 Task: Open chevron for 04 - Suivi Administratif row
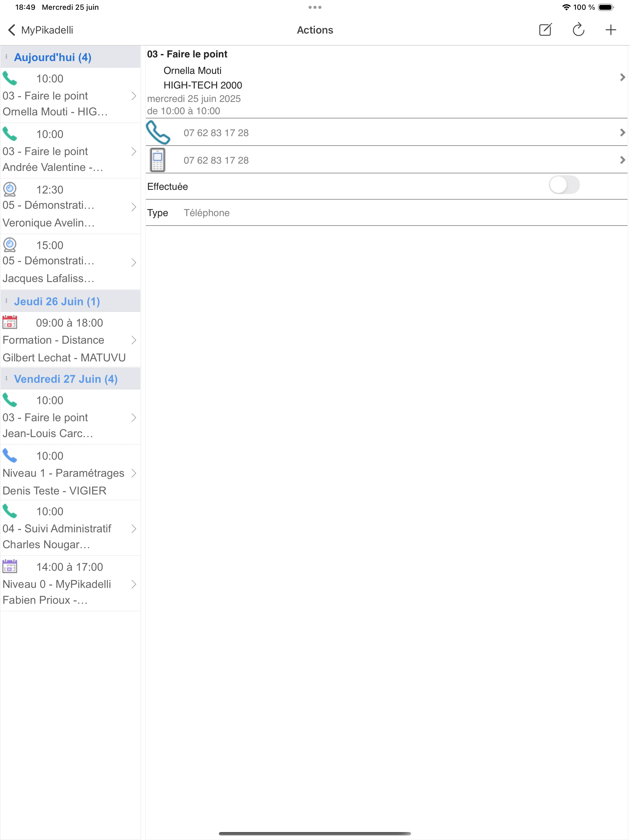pyautogui.click(x=134, y=529)
